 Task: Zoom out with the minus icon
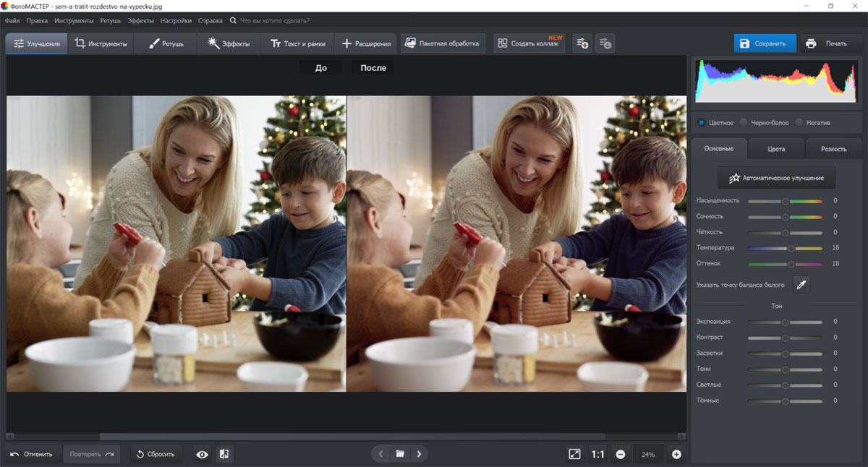tap(621, 454)
